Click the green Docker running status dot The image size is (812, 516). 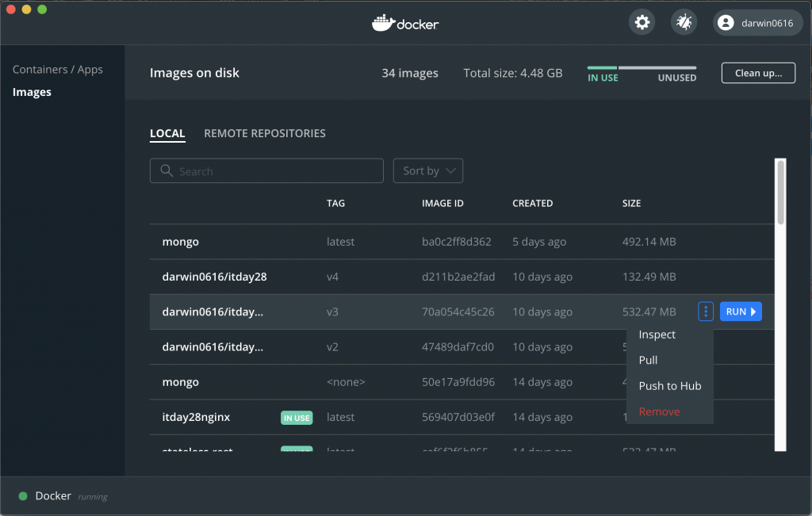(x=24, y=496)
